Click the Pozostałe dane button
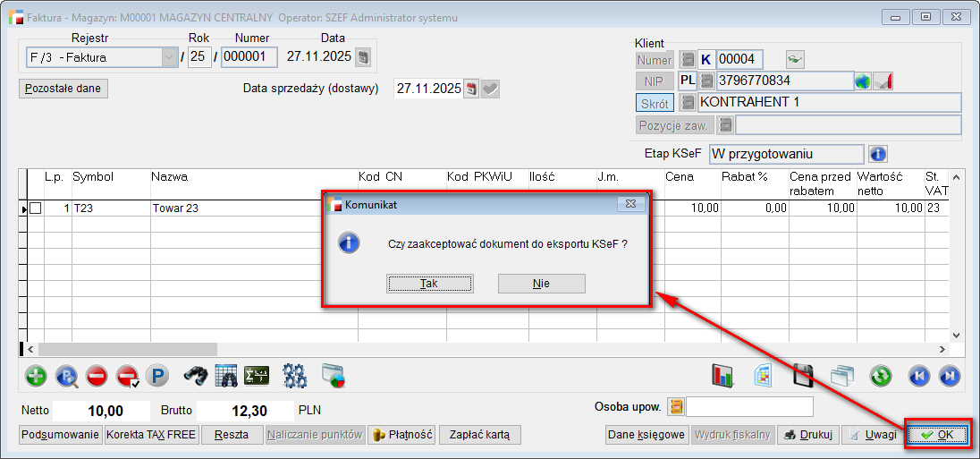 [63, 89]
